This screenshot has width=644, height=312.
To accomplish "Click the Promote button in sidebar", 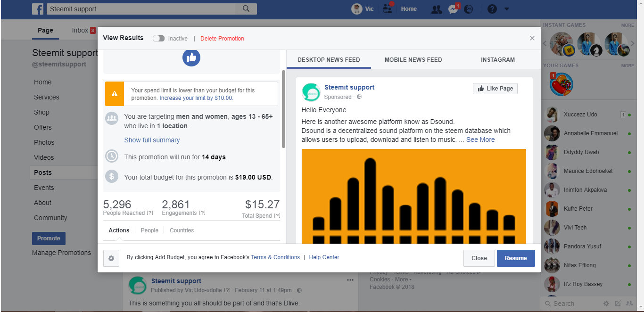I will [x=49, y=238].
